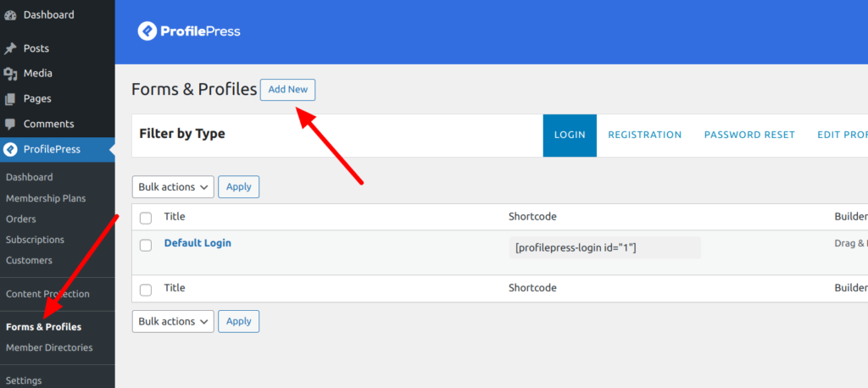Click the Comments speech bubble icon
Image resolution: width=868 pixels, height=388 pixels.
point(10,124)
